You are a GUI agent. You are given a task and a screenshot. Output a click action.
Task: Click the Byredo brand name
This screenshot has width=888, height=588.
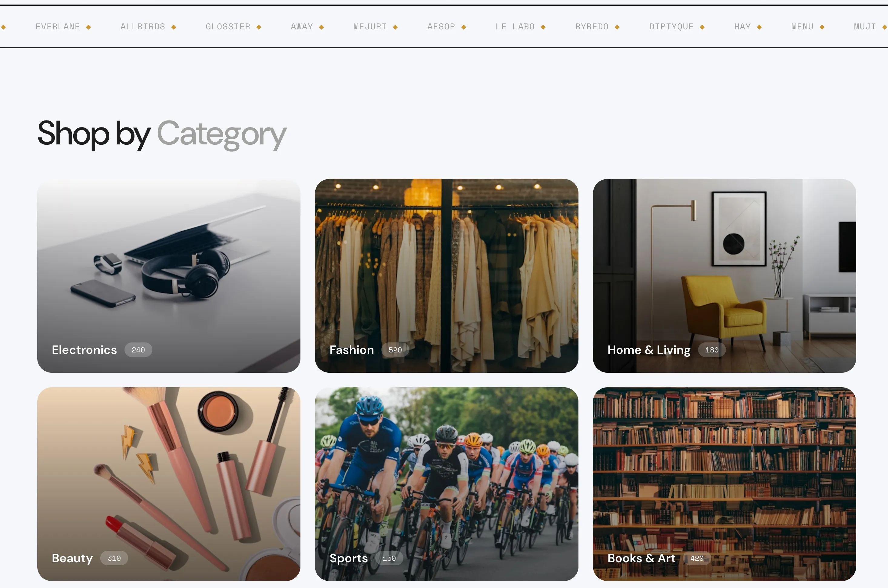coord(592,27)
